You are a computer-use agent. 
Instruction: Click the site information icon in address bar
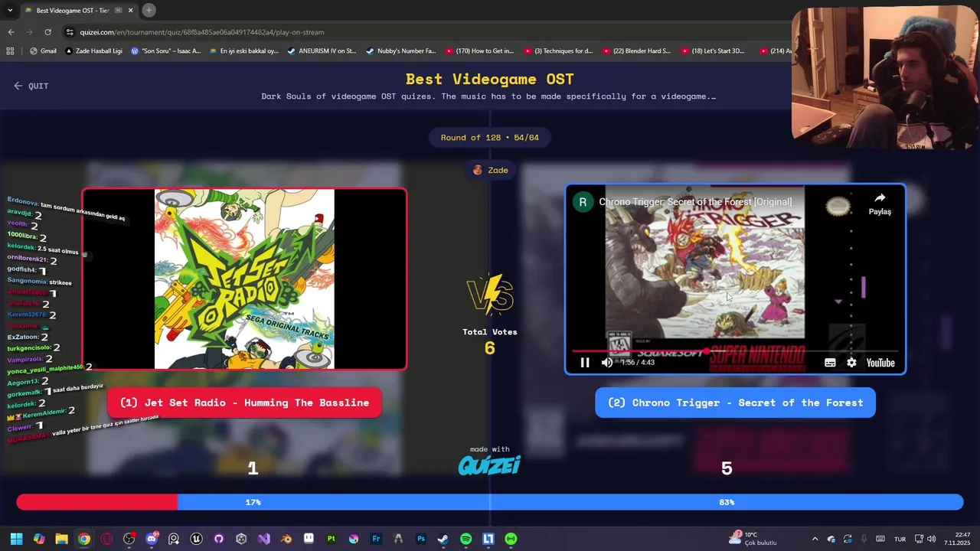pos(70,32)
